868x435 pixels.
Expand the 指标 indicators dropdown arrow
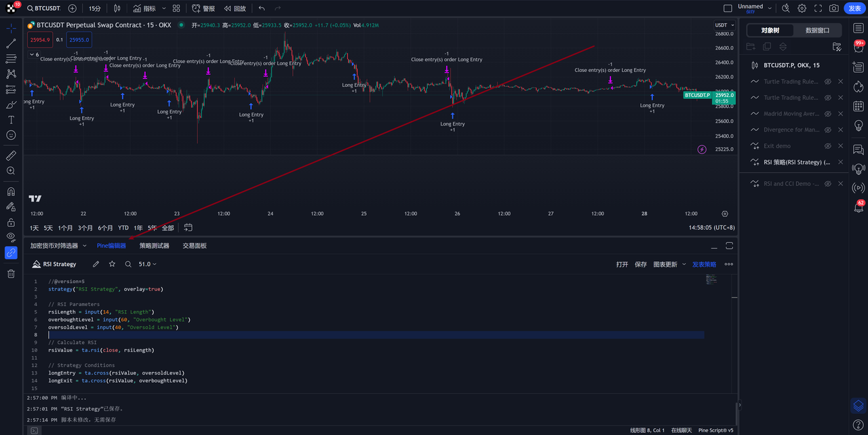point(163,8)
